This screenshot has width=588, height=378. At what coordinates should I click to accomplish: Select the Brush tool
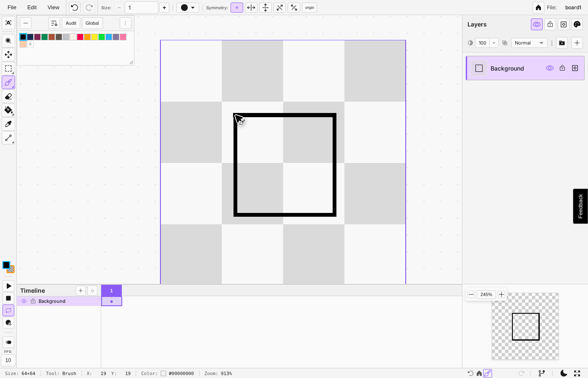(x=8, y=82)
